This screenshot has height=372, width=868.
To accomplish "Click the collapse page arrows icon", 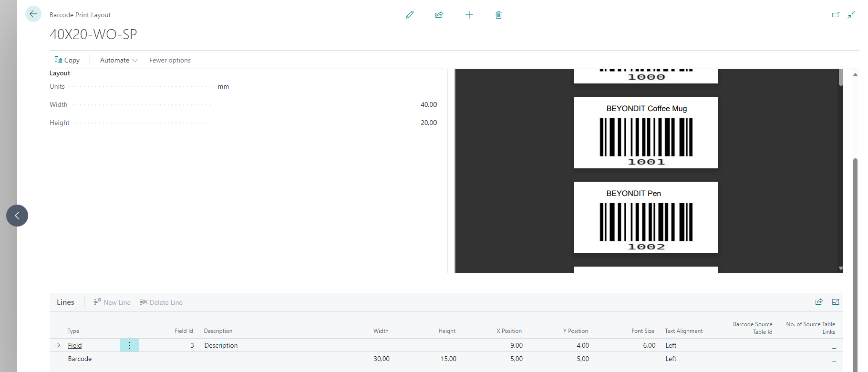I will [x=851, y=15].
